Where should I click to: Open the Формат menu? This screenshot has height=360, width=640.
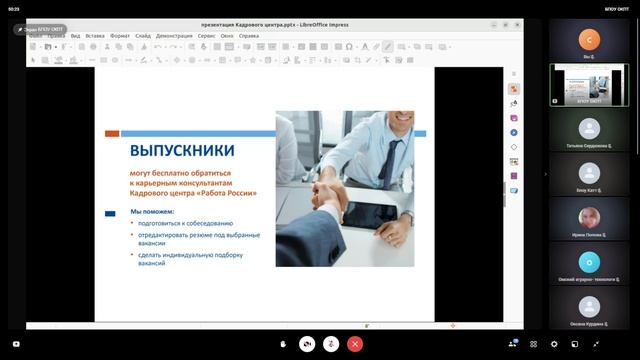tap(120, 36)
